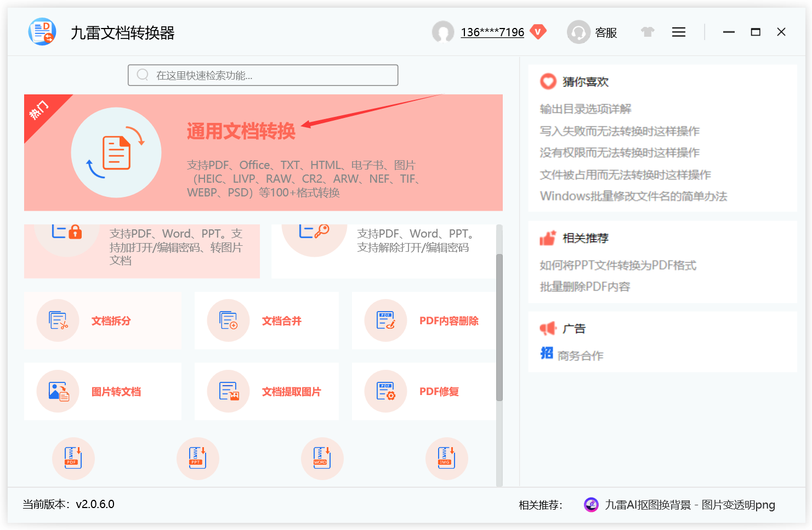
Task: Click the 文档提取图片 icon
Action: (x=229, y=391)
